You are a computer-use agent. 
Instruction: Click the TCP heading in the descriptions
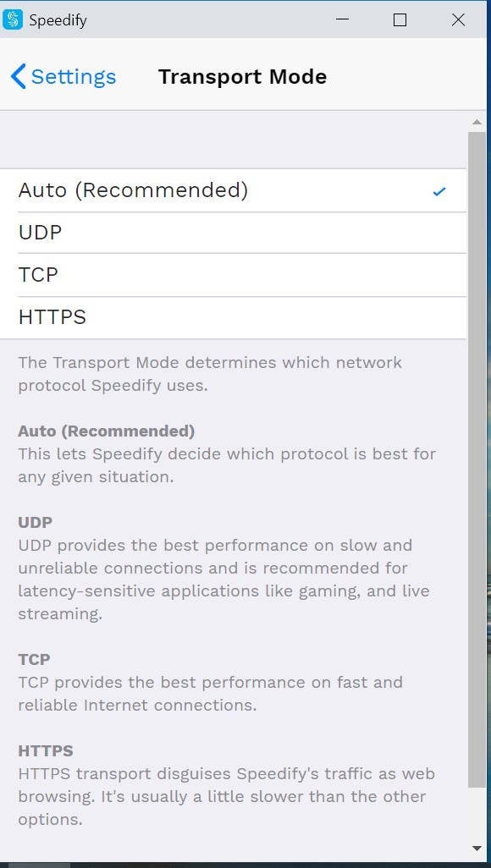[36, 660]
